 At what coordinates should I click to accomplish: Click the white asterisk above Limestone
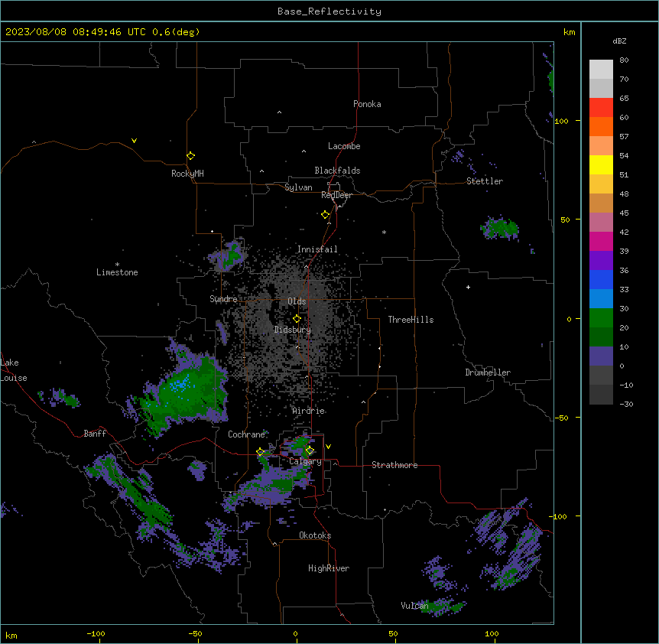point(117,265)
